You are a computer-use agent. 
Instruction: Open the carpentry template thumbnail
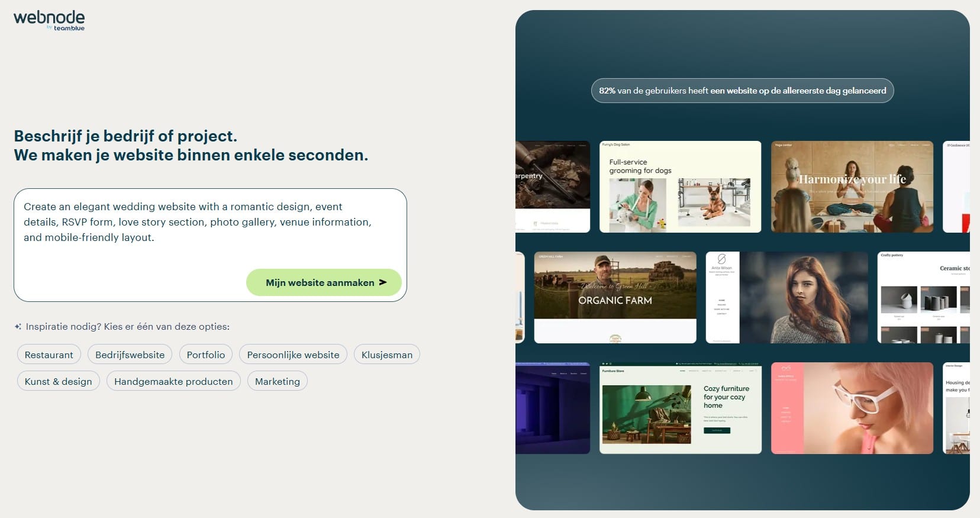pyautogui.click(x=553, y=186)
